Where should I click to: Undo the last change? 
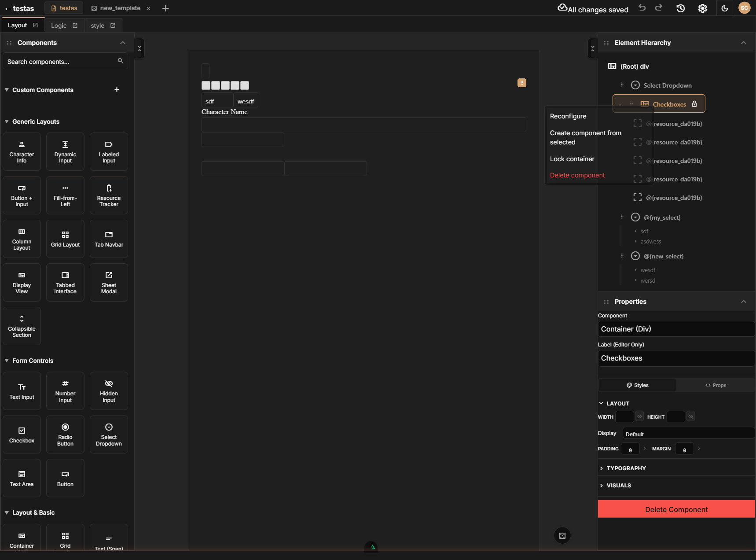tap(642, 8)
